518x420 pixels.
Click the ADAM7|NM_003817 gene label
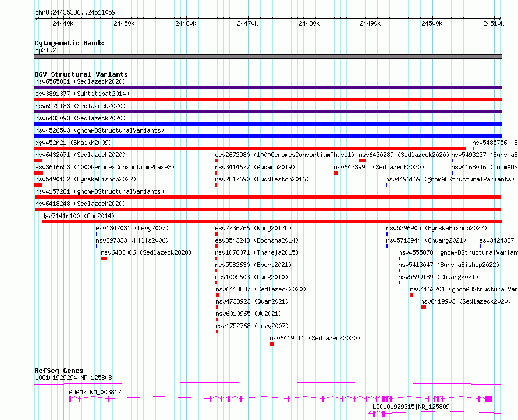click(x=95, y=392)
